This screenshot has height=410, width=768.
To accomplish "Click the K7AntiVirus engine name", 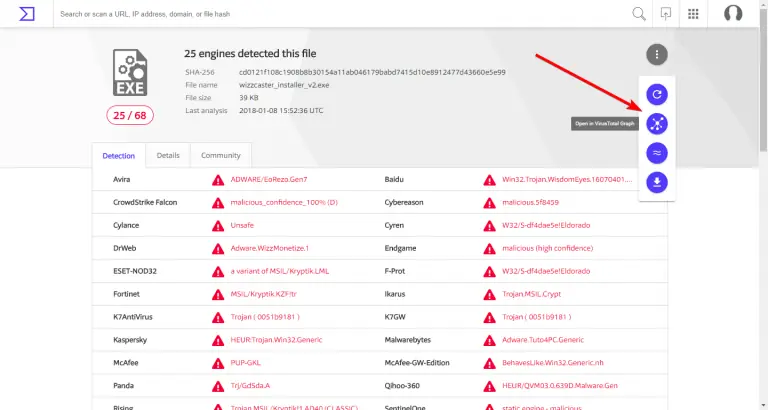I will 133,317.
